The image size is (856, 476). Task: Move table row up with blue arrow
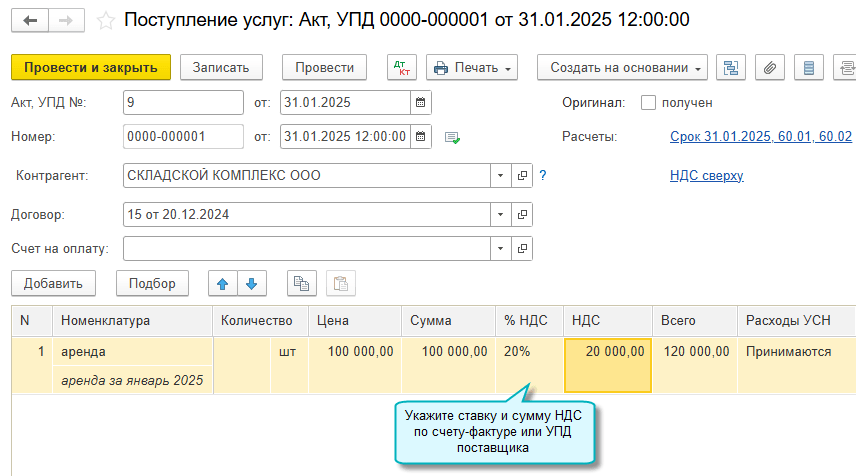pos(223,284)
